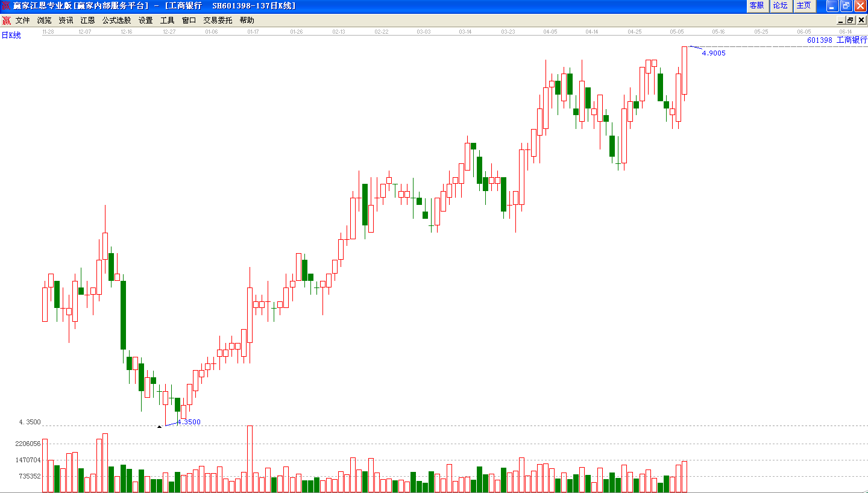
Task: Click the 06-14 date on the timeline
Action: pos(846,31)
